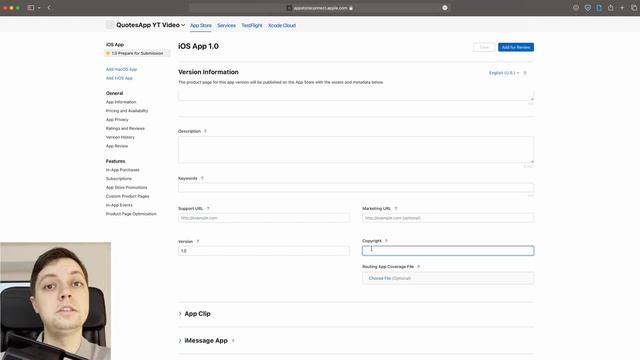The image size is (640, 360).
Task: Open App Privacy in sidebar
Action: [x=117, y=120]
